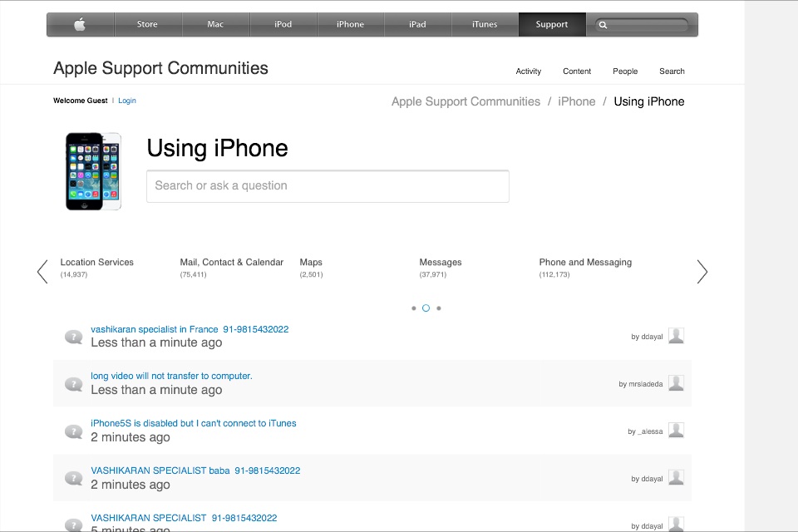Go to the Apple Support Communities breadcrumb
This screenshot has height=532, width=798.
click(x=465, y=101)
